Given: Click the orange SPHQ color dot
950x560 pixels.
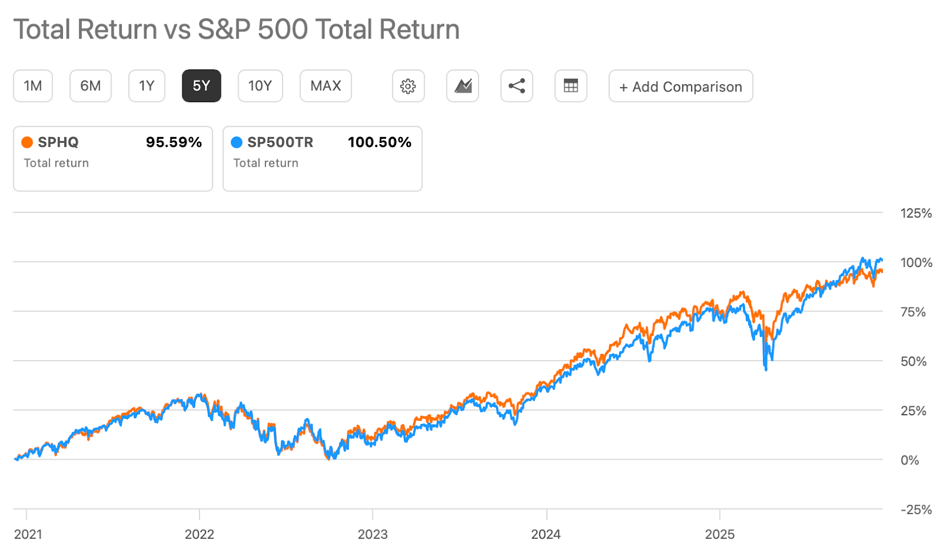Looking at the screenshot, I should (27, 142).
